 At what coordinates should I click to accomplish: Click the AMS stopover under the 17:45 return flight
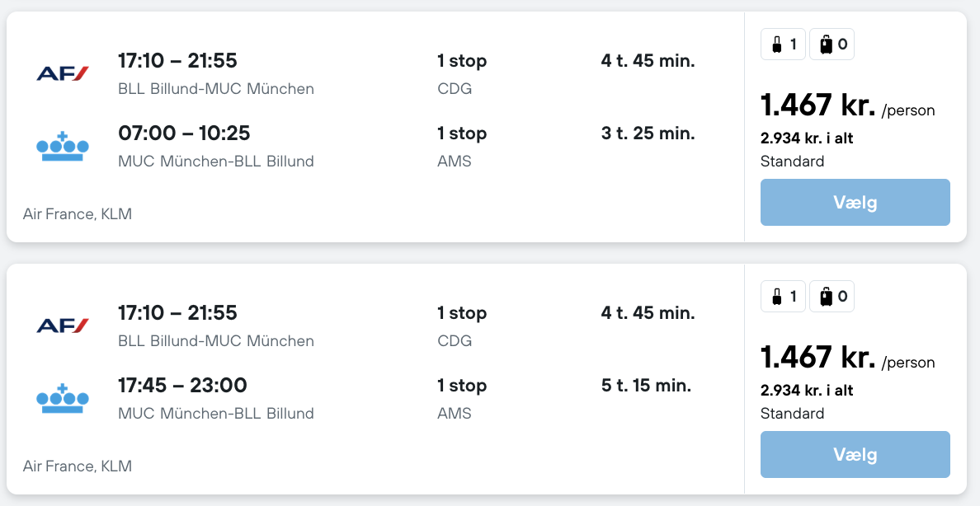455,414
